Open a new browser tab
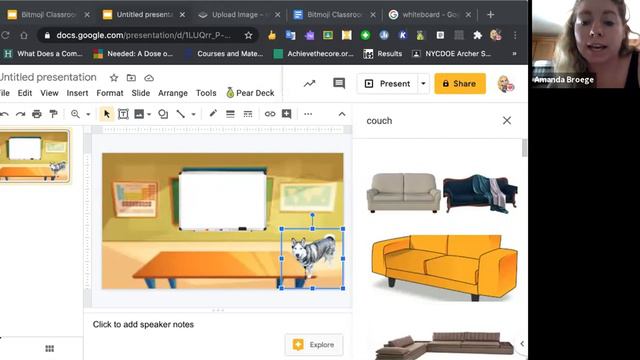Viewport: 640px width, 360px height. point(490,15)
